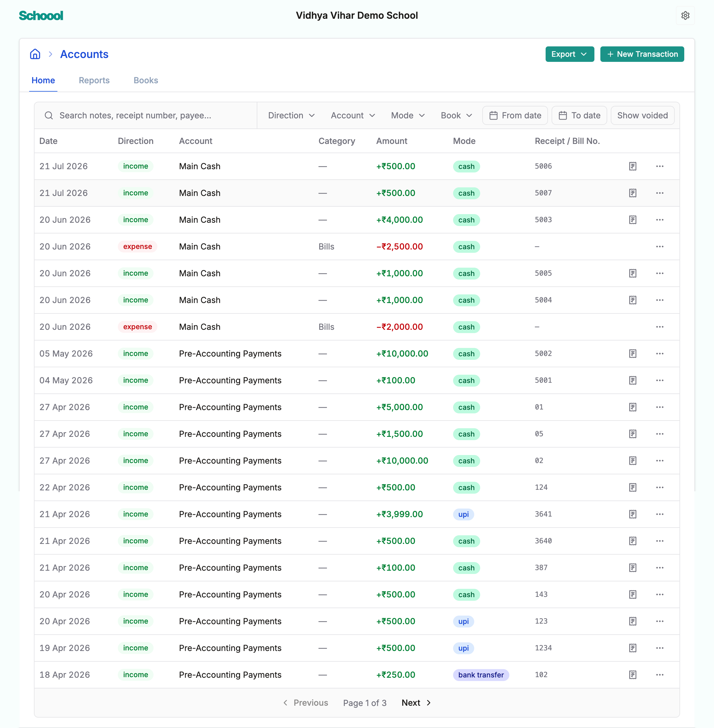Viewport: 714px width, 728px height.
Task: Open the settings gear icon
Action: 685,15
